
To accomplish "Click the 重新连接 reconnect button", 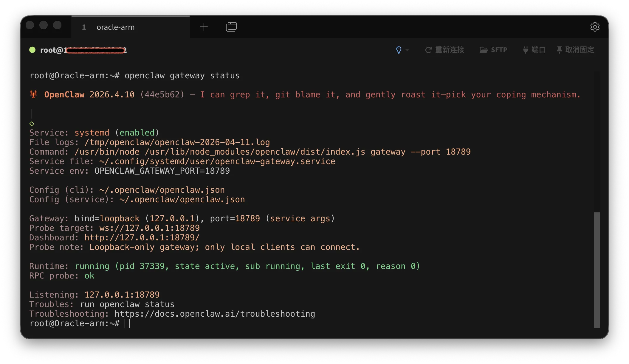I will click(x=444, y=50).
